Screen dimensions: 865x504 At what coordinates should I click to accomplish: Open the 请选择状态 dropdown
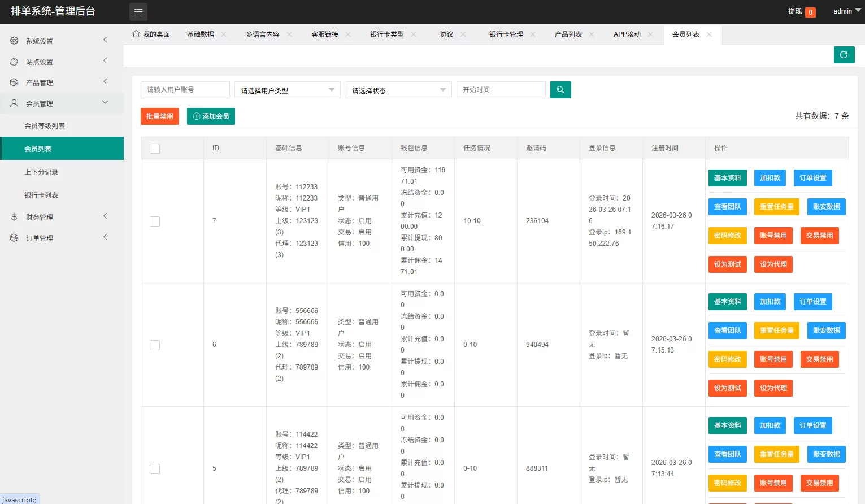point(398,90)
